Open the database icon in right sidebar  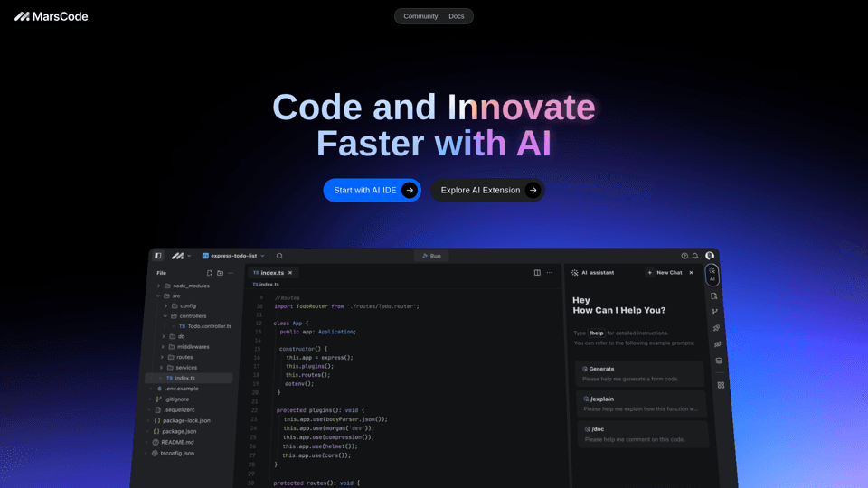click(719, 361)
